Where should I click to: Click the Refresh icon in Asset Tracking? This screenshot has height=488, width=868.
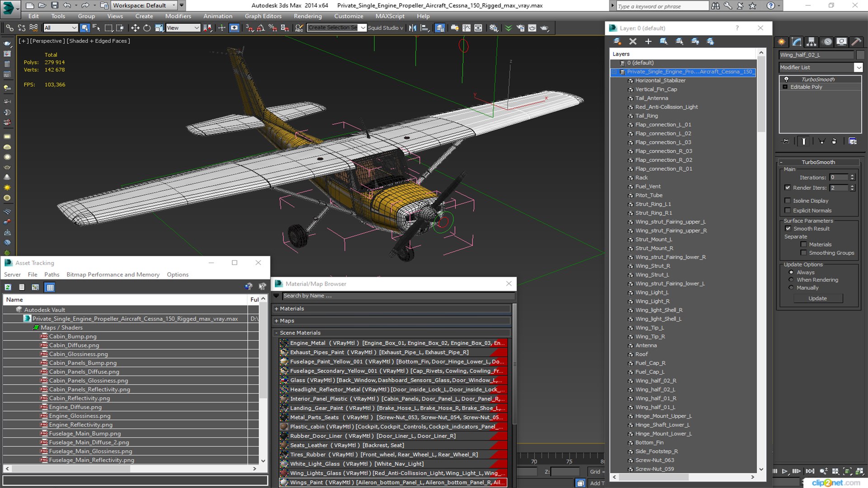(x=8, y=287)
